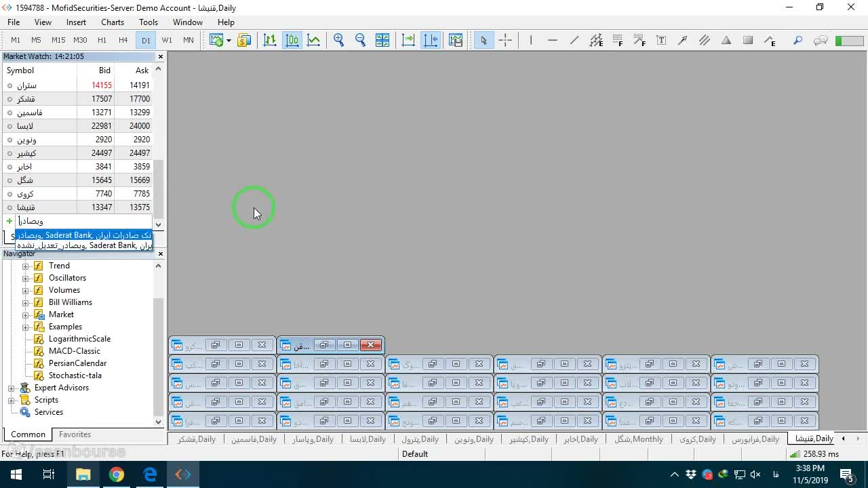Select the parallel lines Channel tool
Viewport: 868px width, 488px height.
click(705, 41)
